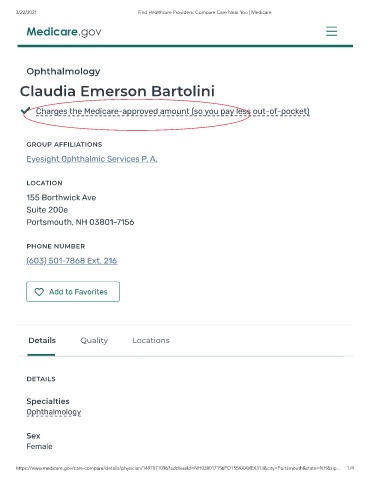Image resolution: width=370 pixels, height=480 pixels.
Task: Switch to the Quality tab
Action: click(94, 340)
